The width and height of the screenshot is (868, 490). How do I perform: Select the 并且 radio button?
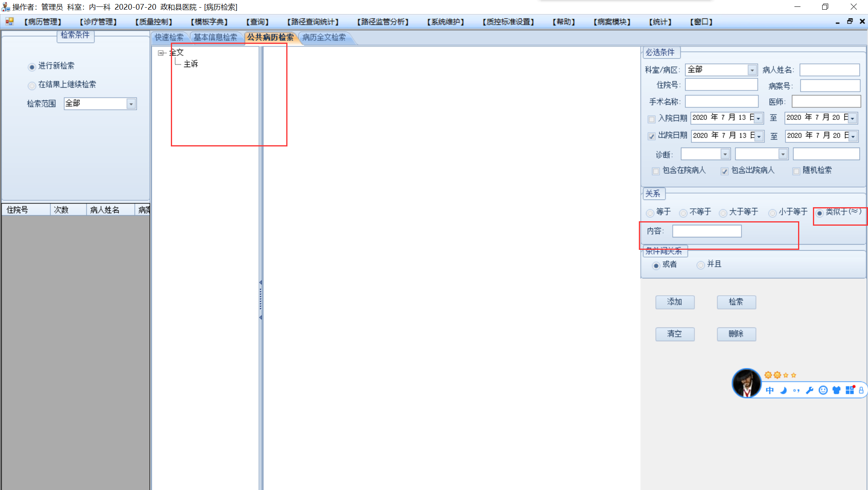pos(701,265)
